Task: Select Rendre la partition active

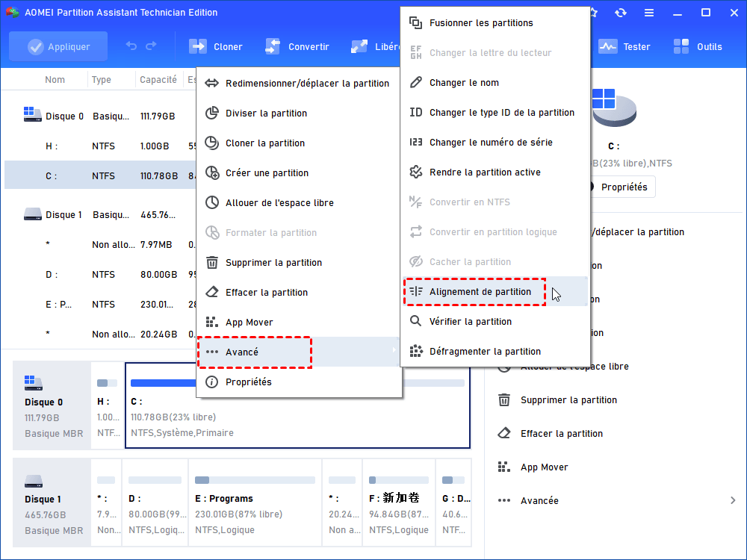Action: [495, 172]
